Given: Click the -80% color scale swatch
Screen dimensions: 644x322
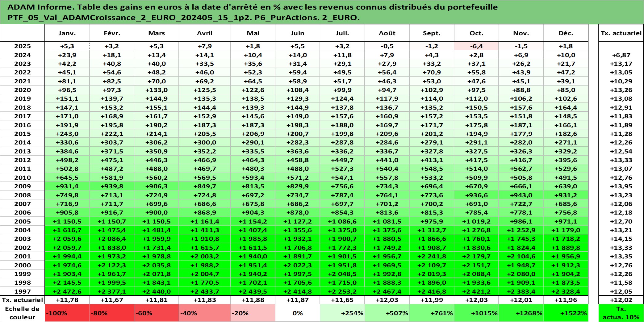Looking at the screenshot, I should tap(112, 313).
